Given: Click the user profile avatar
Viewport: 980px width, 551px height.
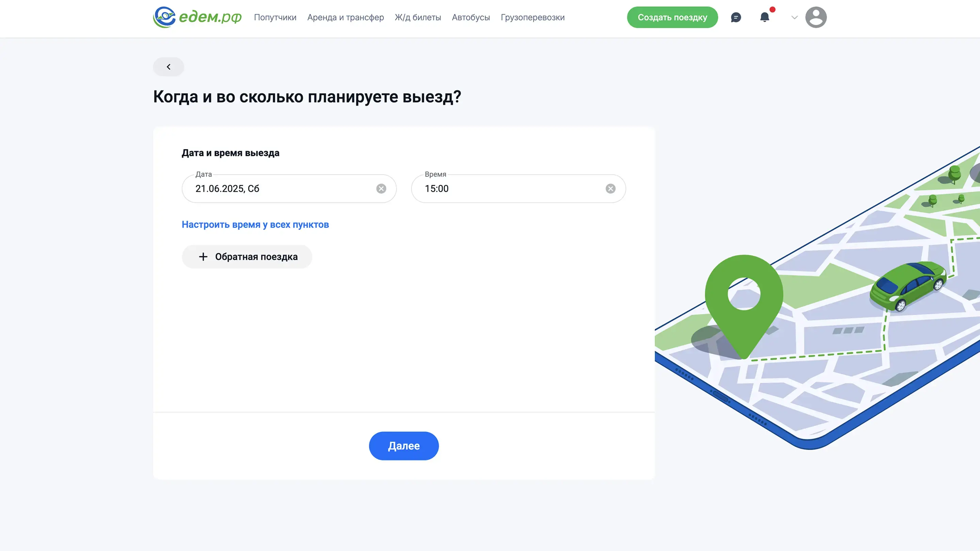Looking at the screenshot, I should pos(816,17).
